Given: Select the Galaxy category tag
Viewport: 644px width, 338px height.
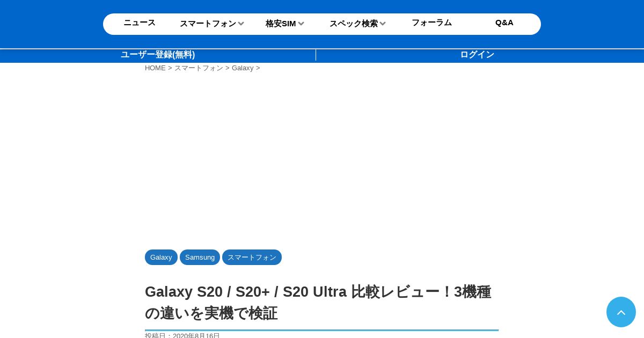Looking at the screenshot, I should click(161, 258).
